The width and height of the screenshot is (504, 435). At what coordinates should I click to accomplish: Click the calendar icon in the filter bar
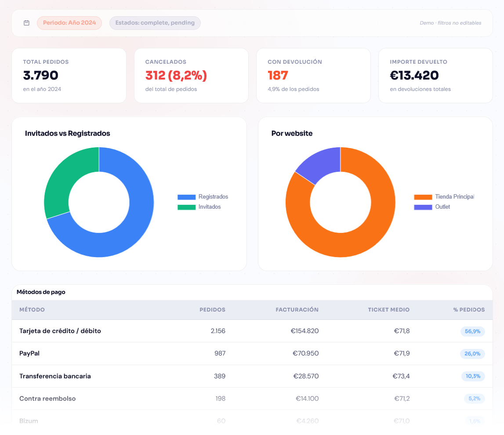tap(26, 23)
